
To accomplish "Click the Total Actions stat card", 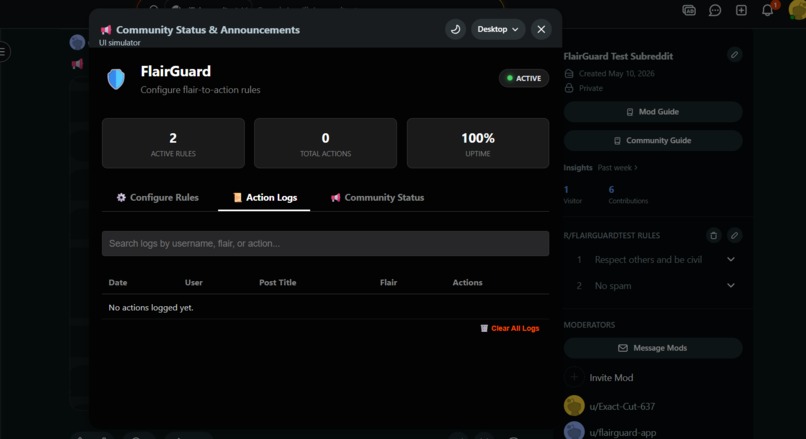I will coord(325,143).
